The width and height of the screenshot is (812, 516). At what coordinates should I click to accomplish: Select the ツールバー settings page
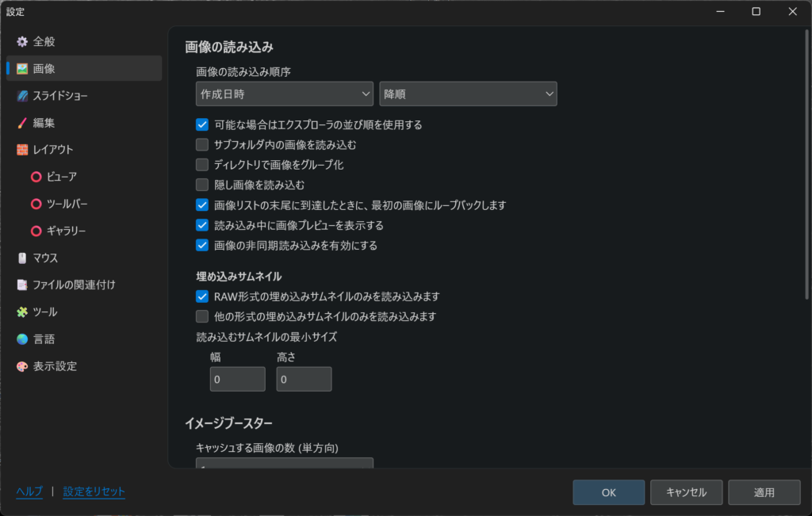pos(67,204)
